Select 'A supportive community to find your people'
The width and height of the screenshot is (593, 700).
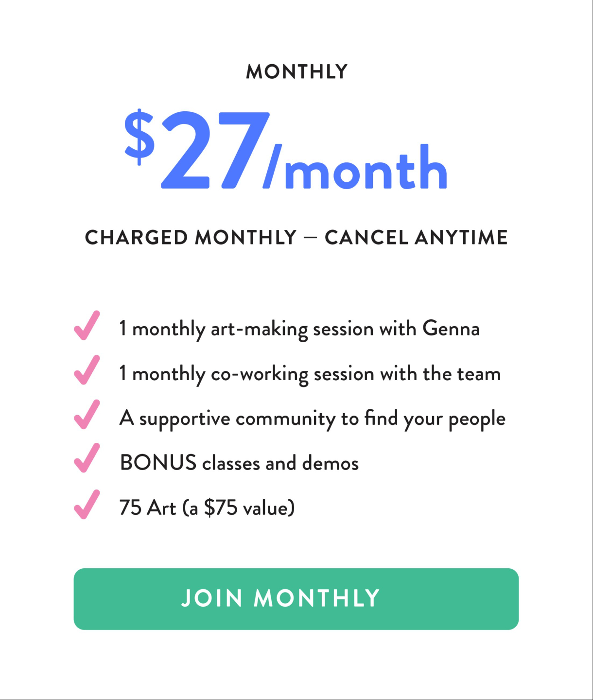tap(313, 419)
